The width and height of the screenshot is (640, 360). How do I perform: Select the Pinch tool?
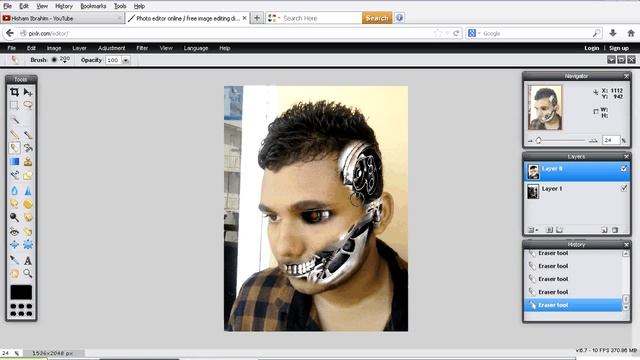tap(28, 245)
